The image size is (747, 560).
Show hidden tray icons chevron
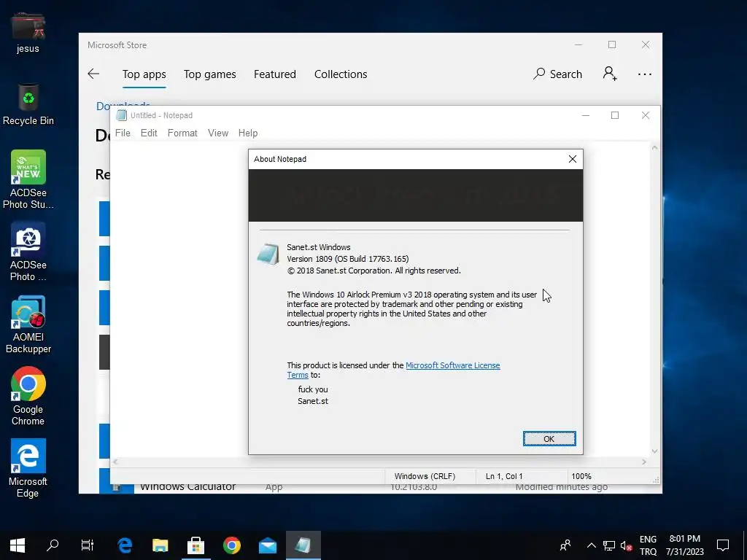pyautogui.click(x=591, y=545)
